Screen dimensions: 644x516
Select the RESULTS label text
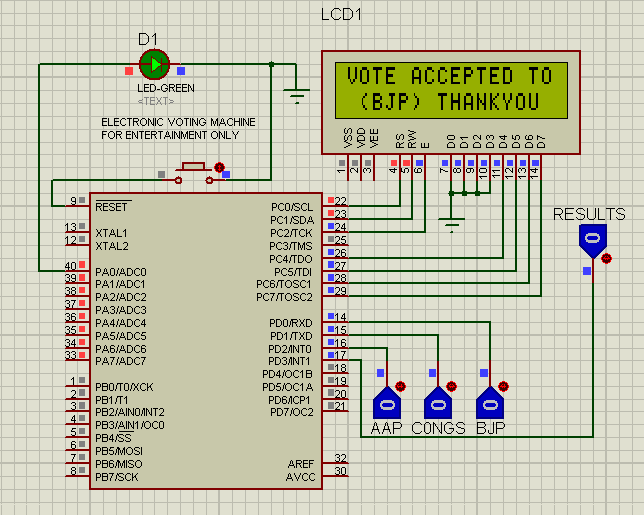589,214
